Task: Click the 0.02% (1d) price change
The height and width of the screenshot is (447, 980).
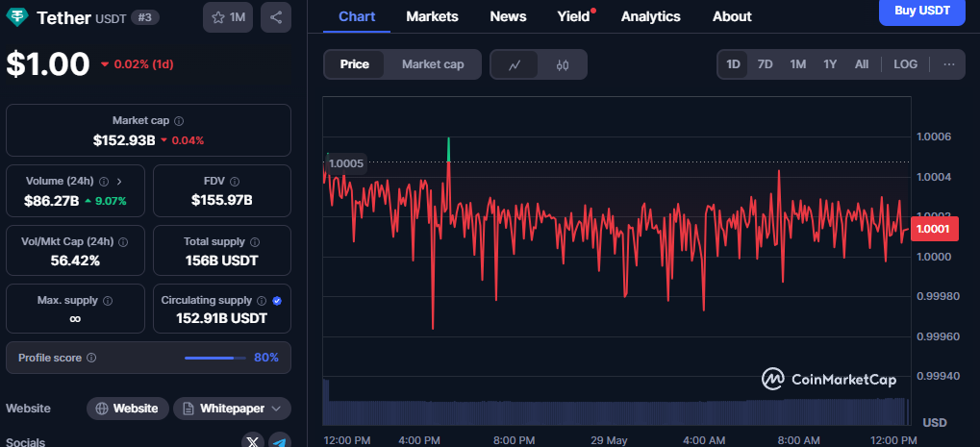Action: pos(137,64)
